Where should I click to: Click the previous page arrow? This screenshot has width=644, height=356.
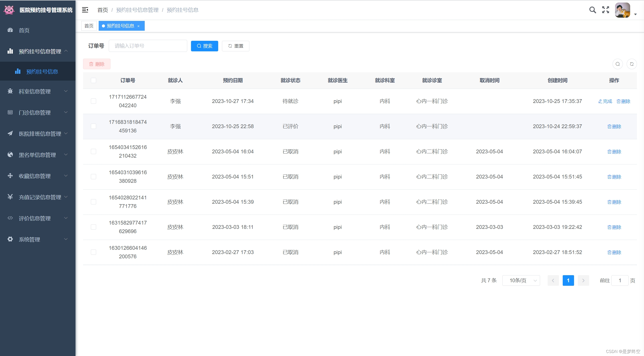(x=553, y=280)
